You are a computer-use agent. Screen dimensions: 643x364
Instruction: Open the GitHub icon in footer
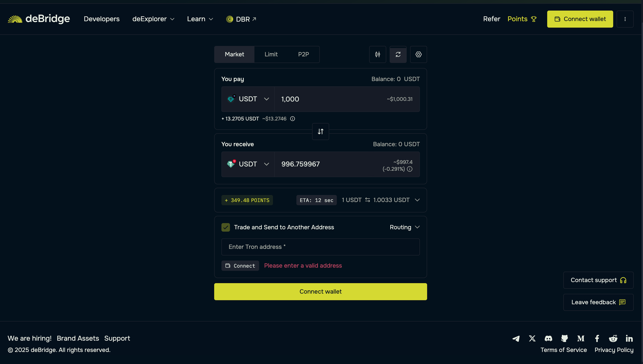pyautogui.click(x=564, y=338)
